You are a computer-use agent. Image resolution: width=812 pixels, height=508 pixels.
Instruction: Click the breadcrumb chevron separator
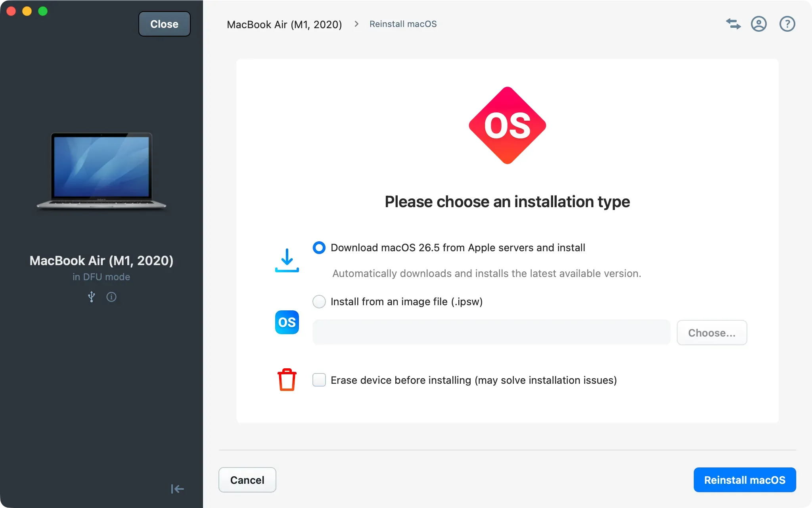pos(356,24)
